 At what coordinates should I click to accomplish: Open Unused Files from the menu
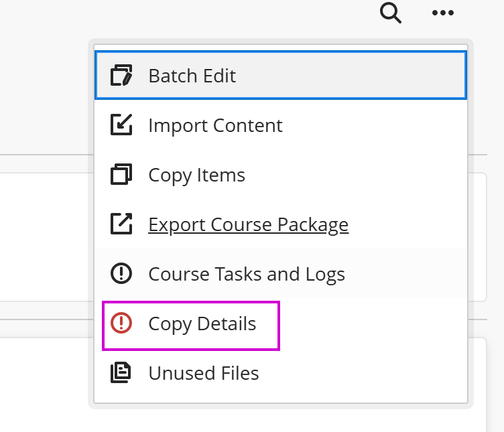281,373
